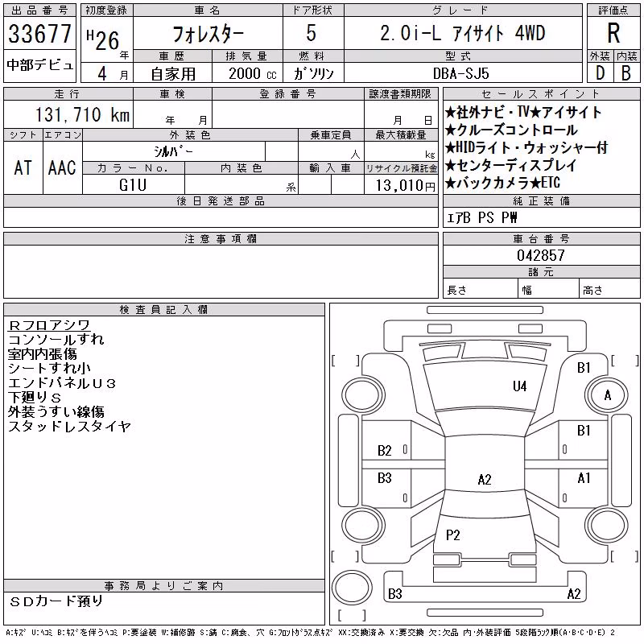Click the A2 mark on the roof
The width and height of the screenshot is (644, 644).
(485, 480)
